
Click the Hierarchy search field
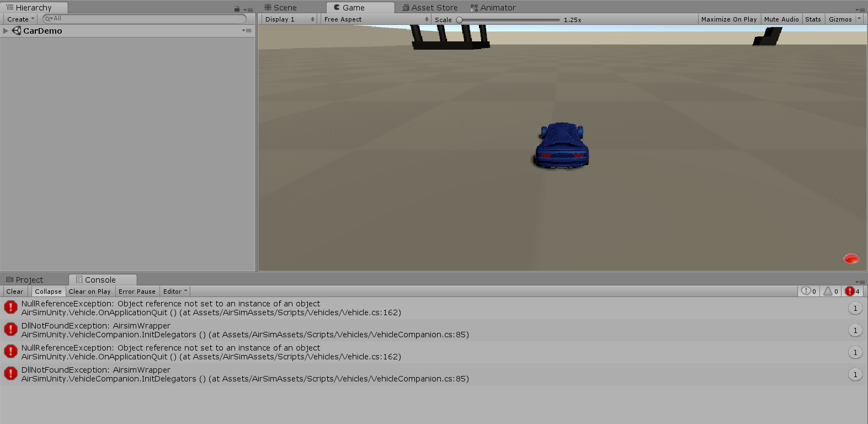point(144,19)
